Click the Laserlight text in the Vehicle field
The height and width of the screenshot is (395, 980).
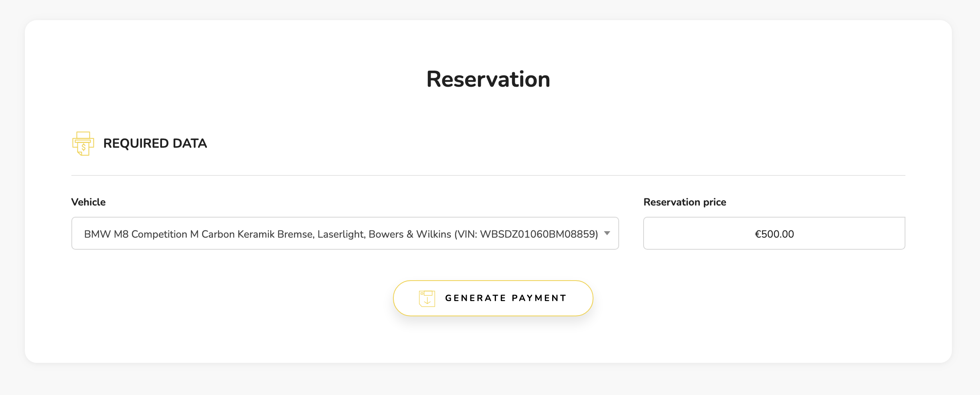[341, 234]
